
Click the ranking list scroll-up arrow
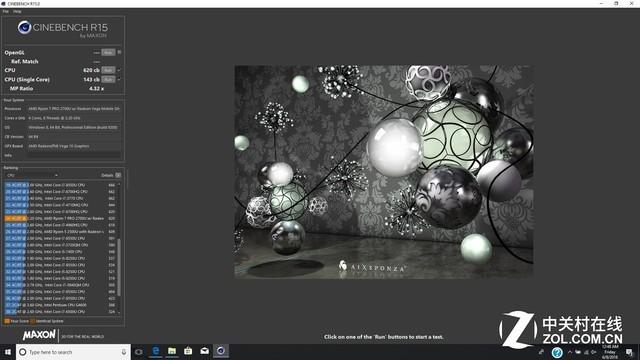119,184
